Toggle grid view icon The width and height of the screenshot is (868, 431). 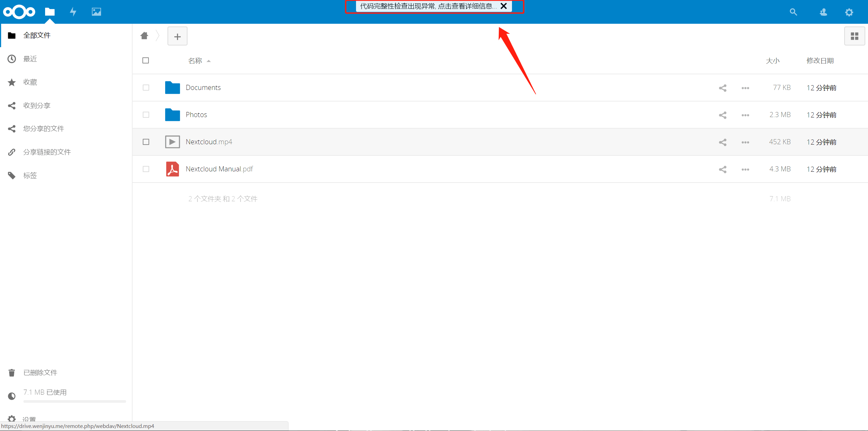[854, 36]
